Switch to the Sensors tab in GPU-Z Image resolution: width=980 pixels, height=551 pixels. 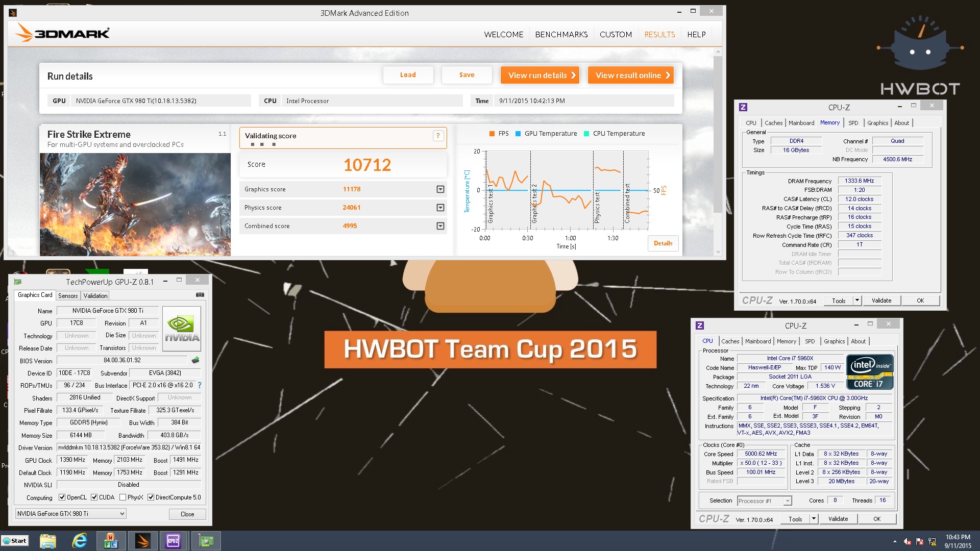(x=68, y=296)
